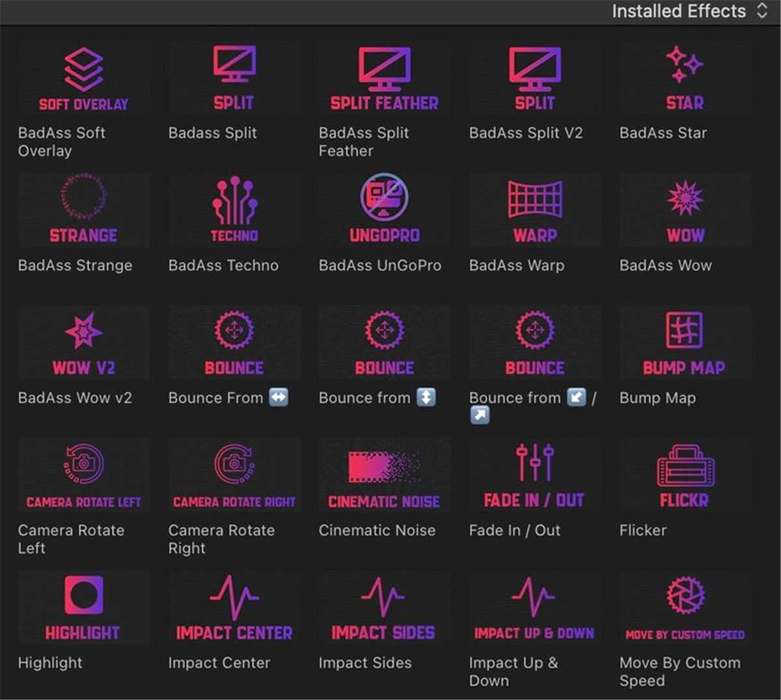Select the Cinematic Noise effect thumbnail

[x=384, y=475]
